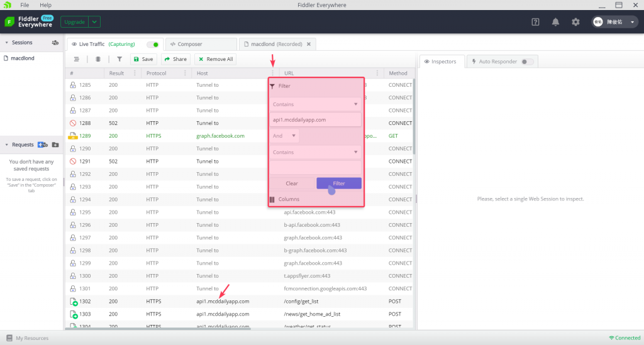Click fcmconnection.googleapis.com:443 URL cell

pyautogui.click(x=325, y=289)
